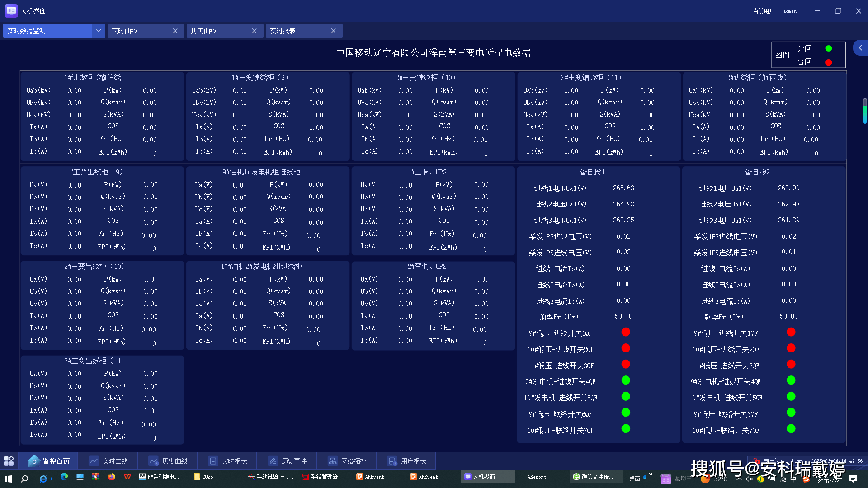Click the 2#空调、UPS panel title
The height and width of the screenshot is (488, 868).
(x=427, y=267)
